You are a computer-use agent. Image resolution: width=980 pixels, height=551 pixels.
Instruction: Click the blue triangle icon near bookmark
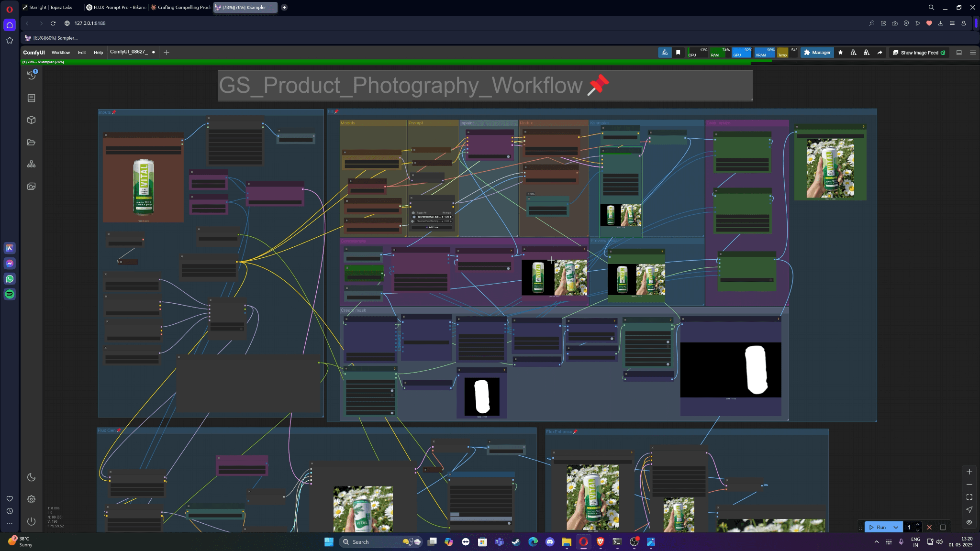[665, 53]
